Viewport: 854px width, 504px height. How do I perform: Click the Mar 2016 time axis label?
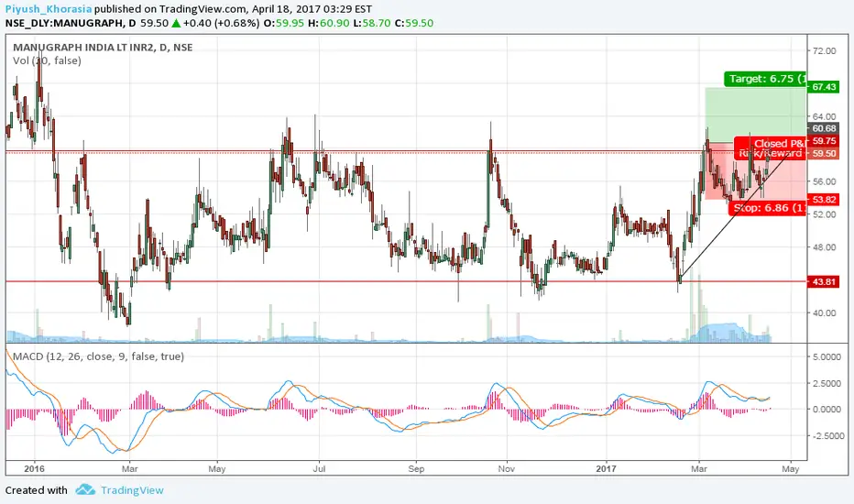[129, 468]
